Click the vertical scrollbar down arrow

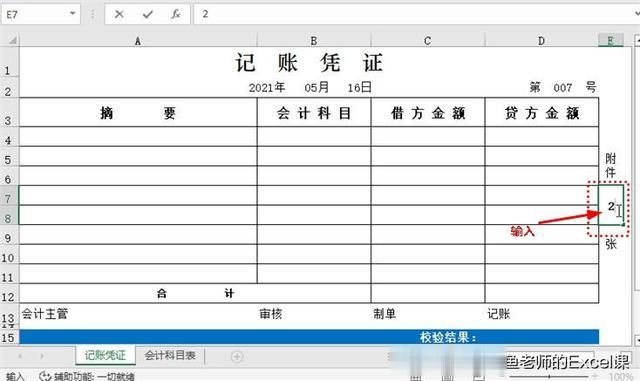[x=637, y=339]
